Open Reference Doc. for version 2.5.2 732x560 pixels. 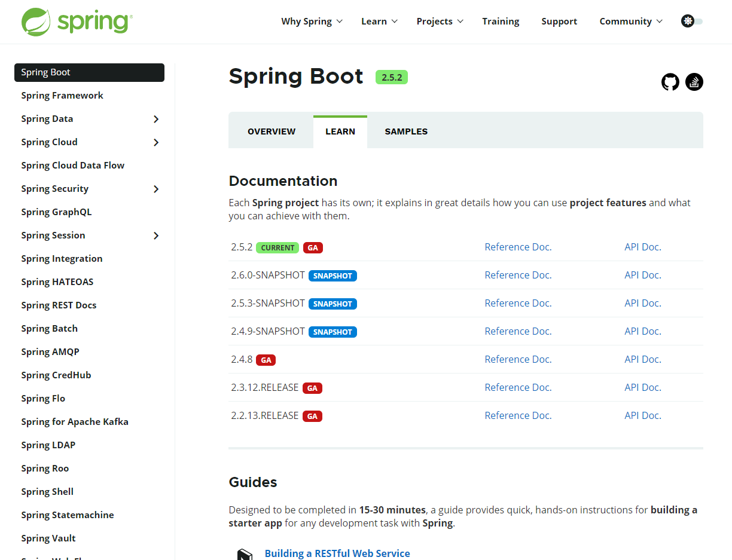(x=518, y=247)
